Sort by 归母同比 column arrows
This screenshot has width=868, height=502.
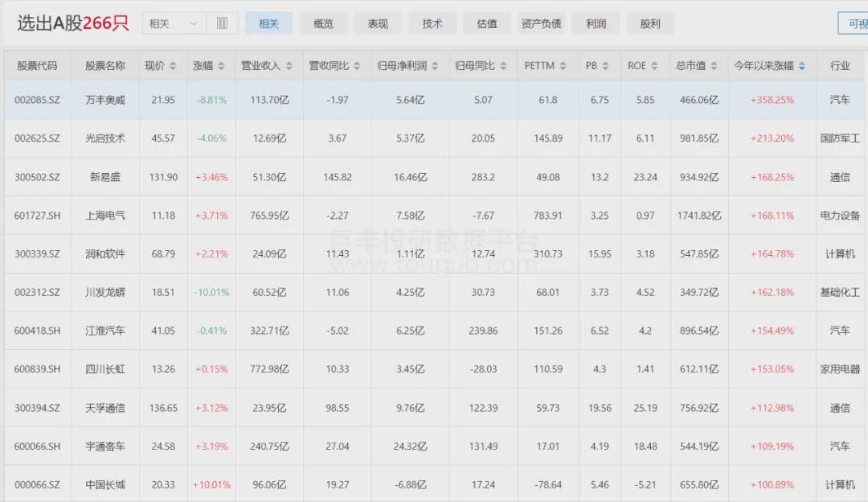(x=503, y=66)
